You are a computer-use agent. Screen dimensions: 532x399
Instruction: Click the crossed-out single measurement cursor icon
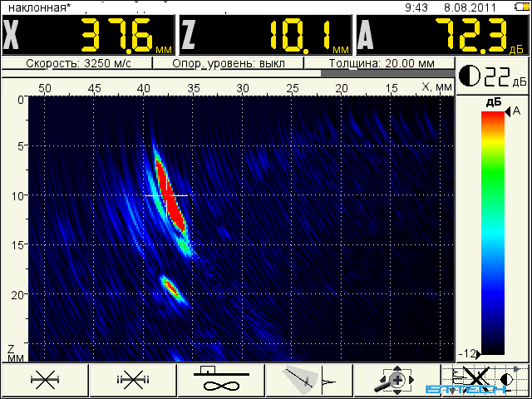(45, 380)
